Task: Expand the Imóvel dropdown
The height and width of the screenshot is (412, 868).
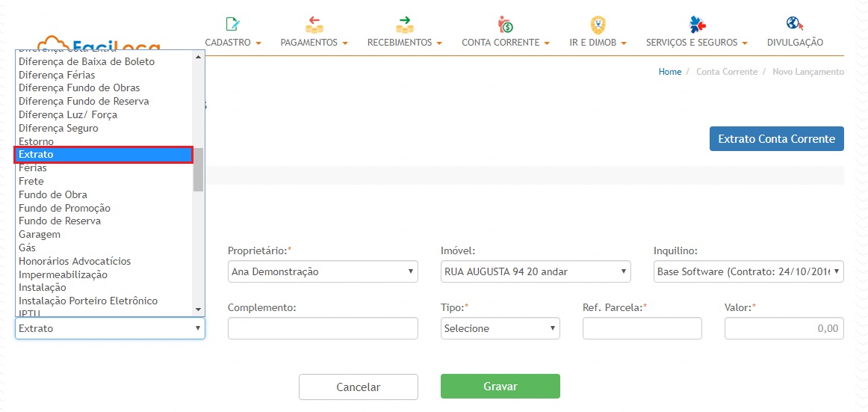Action: coord(536,271)
